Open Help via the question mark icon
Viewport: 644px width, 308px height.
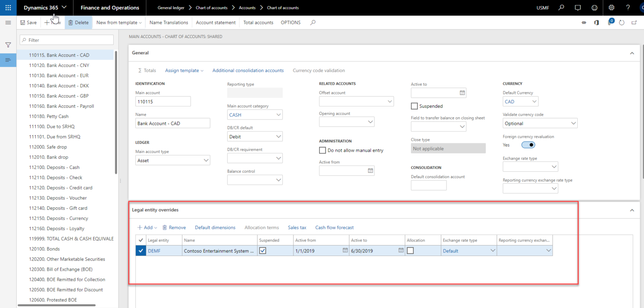[628, 8]
